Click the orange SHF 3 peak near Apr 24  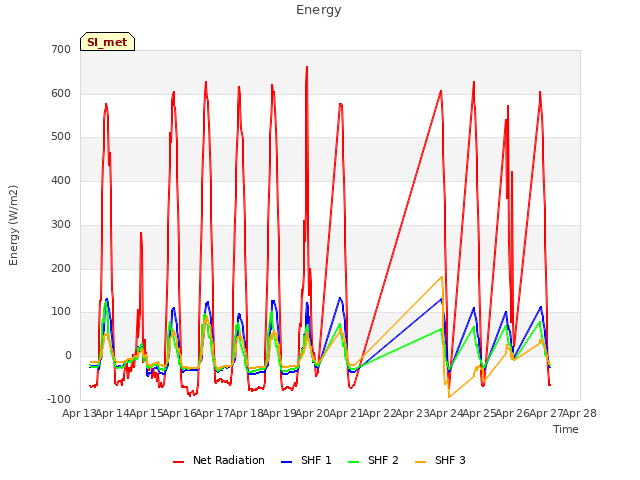point(442,277)
